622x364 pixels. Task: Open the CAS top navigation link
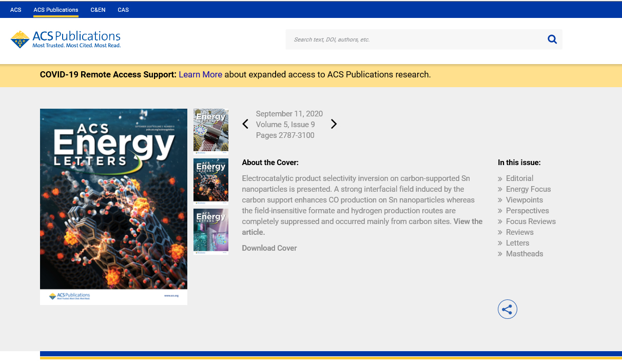123,10
